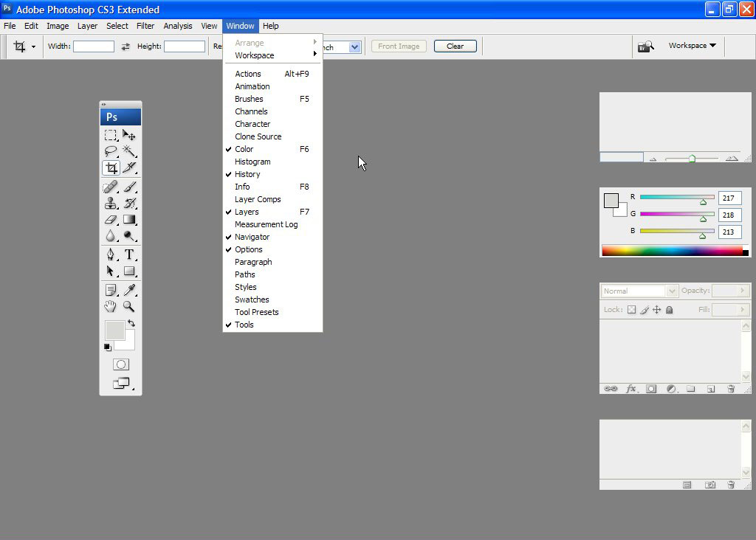Swap foreground and background colors icon

(x=131, y=323)
